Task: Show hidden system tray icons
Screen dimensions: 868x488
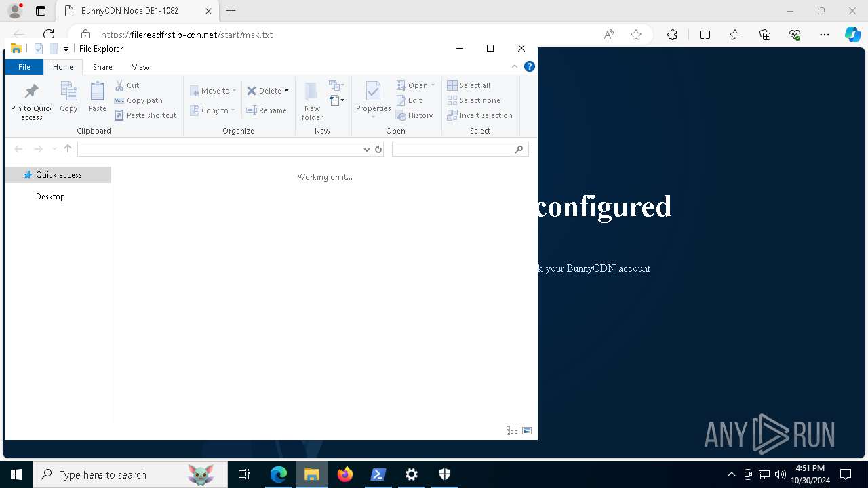Action: click(x=731, y=474)
